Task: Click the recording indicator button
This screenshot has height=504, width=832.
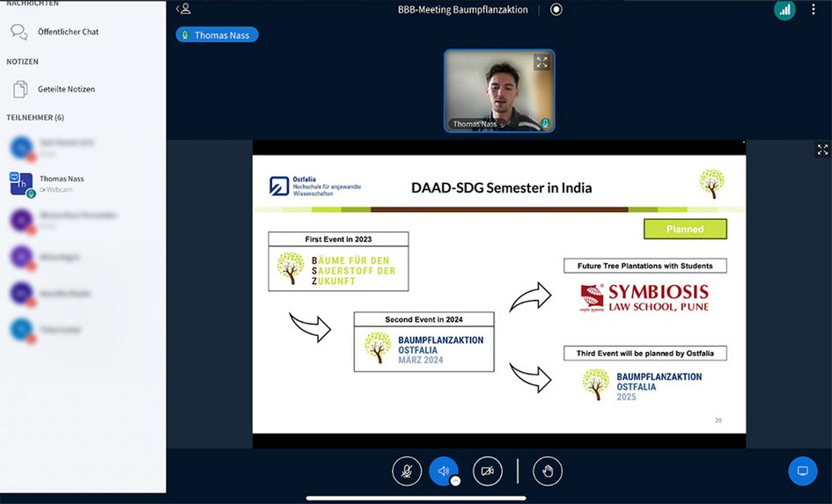Action: click(556, 10)
